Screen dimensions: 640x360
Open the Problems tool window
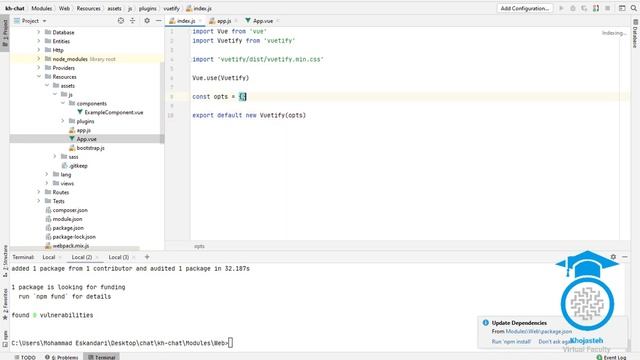(x=62, y=357)
